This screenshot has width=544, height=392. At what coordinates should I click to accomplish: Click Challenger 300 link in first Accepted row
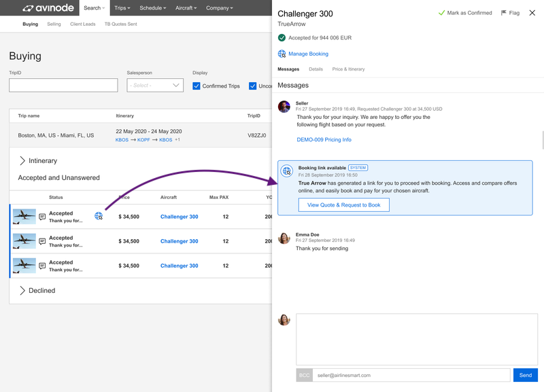(x=180, y=217)
